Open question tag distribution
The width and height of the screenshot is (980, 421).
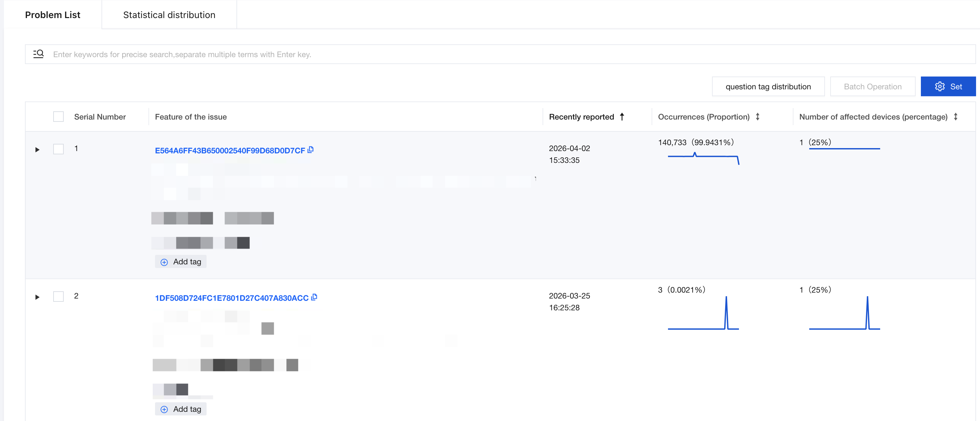click(x=768, y=86)
